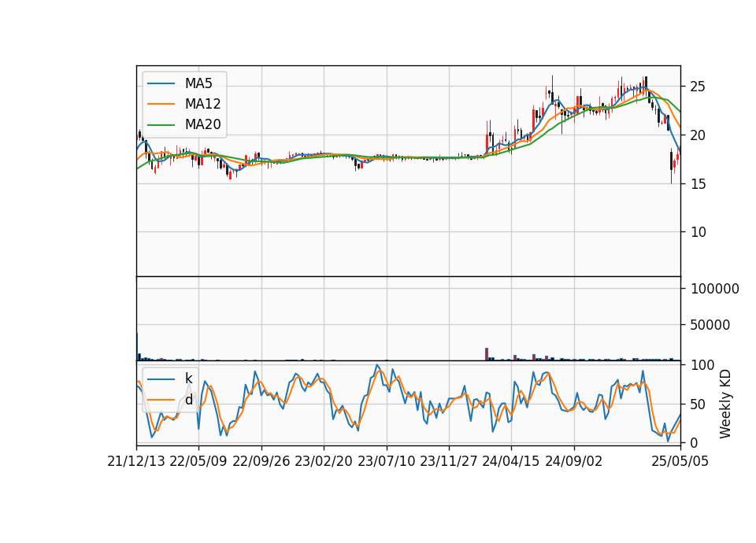Viewport: 756px width, 543px height.
Task: Click the Weekly KD axis label
Action: click(724, 404)
